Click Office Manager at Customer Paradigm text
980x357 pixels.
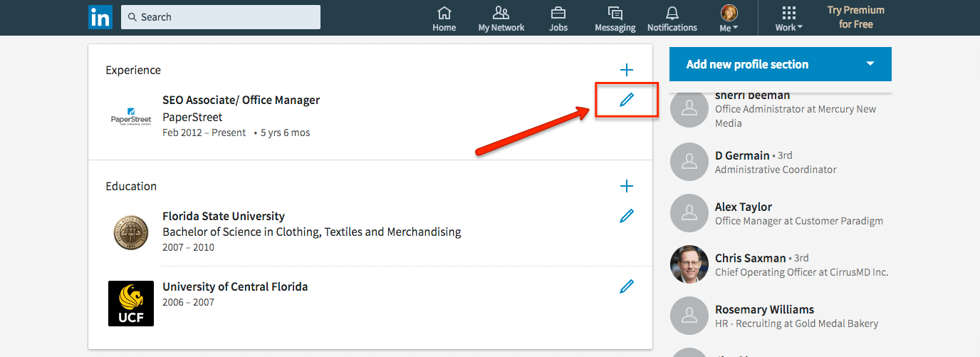coord(799,221)
